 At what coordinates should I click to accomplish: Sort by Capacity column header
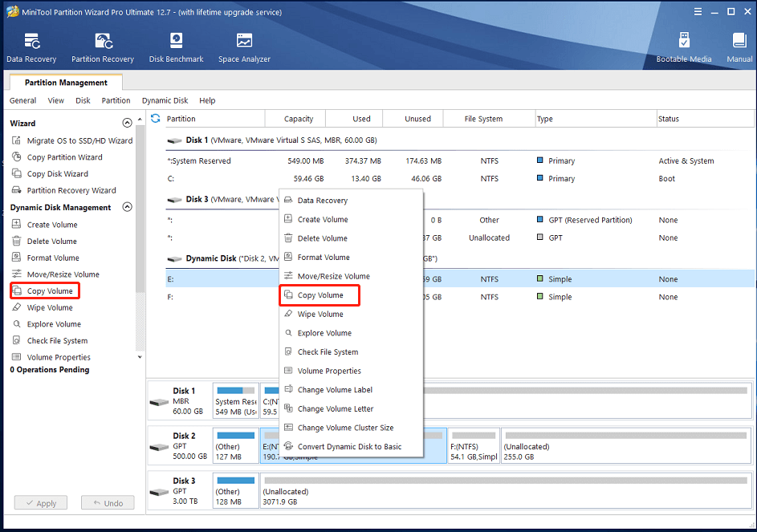coord(295,119)
